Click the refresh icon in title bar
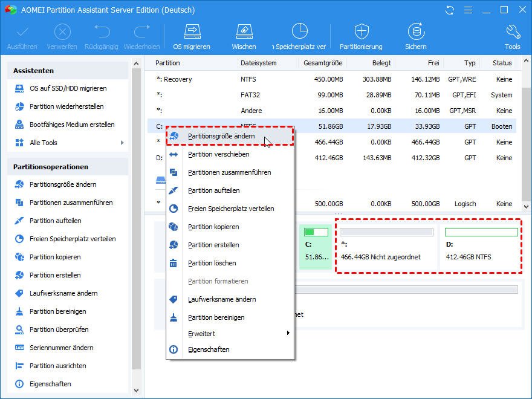 click(x=449, y=10)
